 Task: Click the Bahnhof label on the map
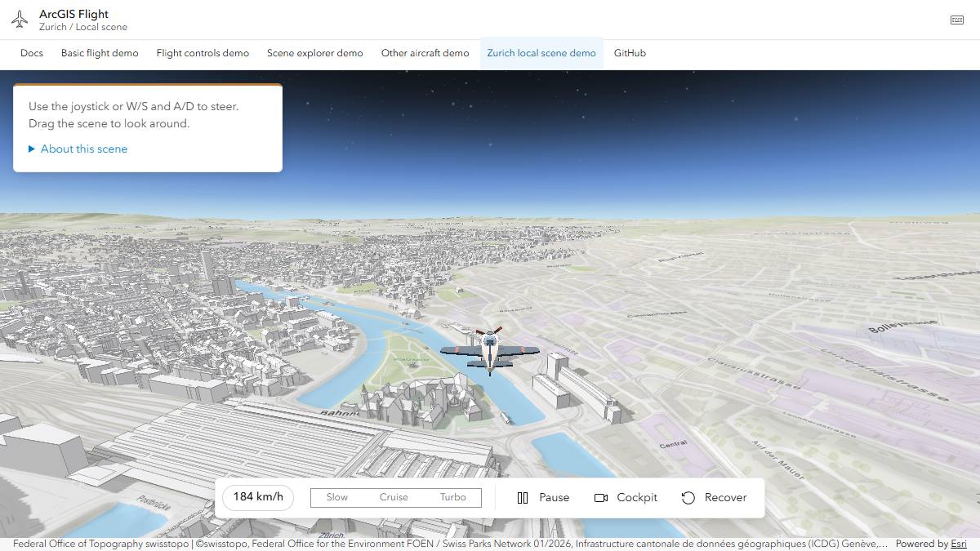click(x=339, y=414)
